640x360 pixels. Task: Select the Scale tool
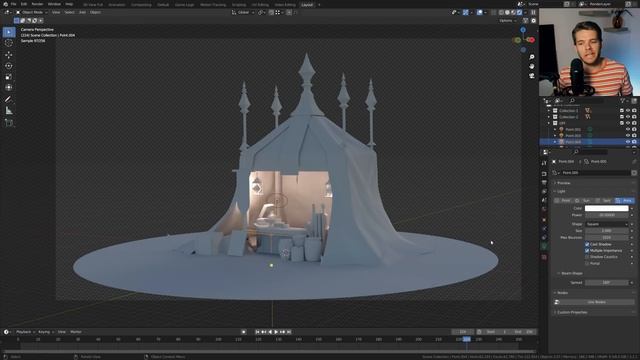[x=9, y=77]
